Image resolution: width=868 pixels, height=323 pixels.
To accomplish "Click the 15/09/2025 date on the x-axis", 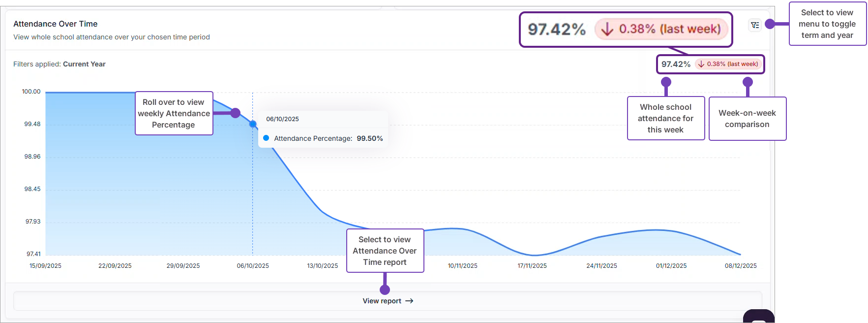I will (45, 266).
